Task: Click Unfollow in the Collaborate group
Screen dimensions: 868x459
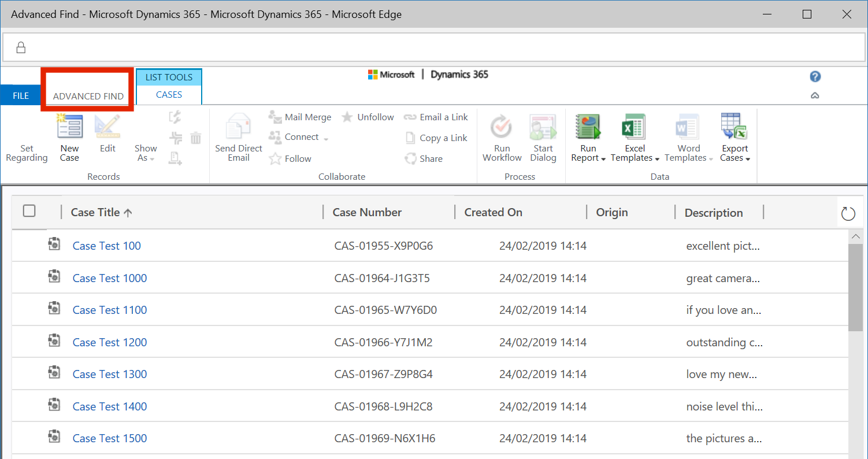Action: (x=368, y=117)
